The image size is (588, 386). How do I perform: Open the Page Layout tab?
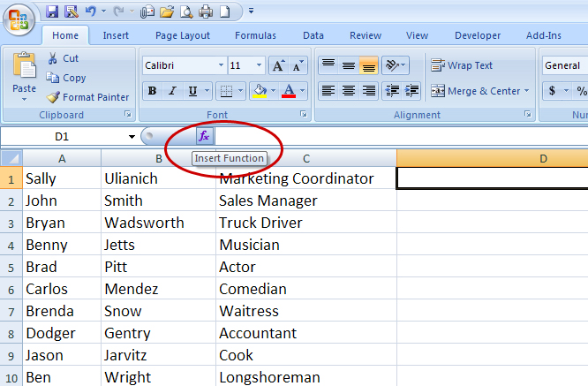[183, 35]
